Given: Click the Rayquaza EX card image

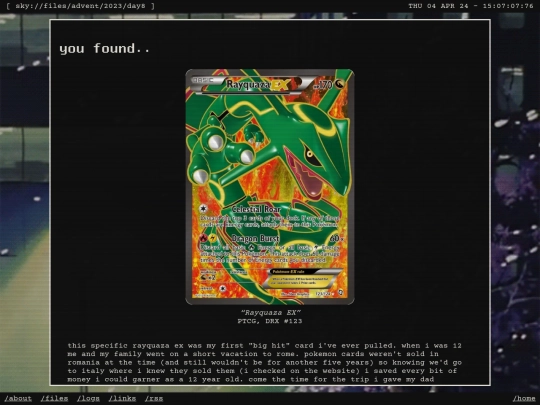Looking at the screenshot, I should tap(270, 187).
